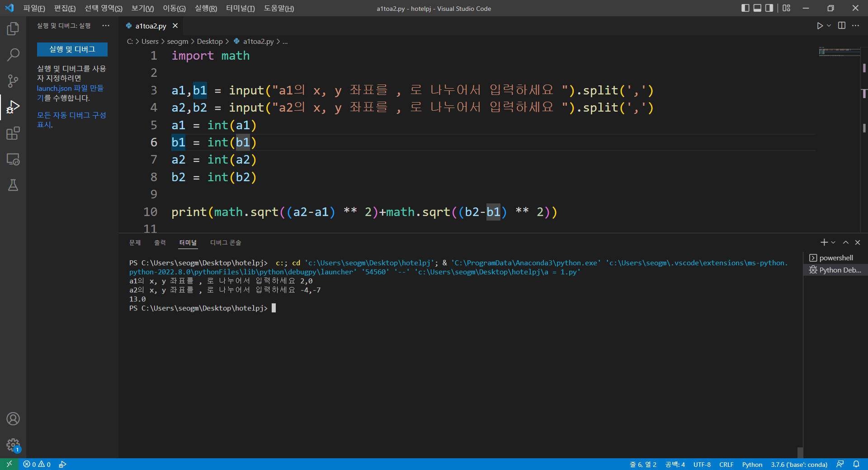Open Source Control view
Image resolution: width=868 pixels, height=470 pixels.
(13, 81)
